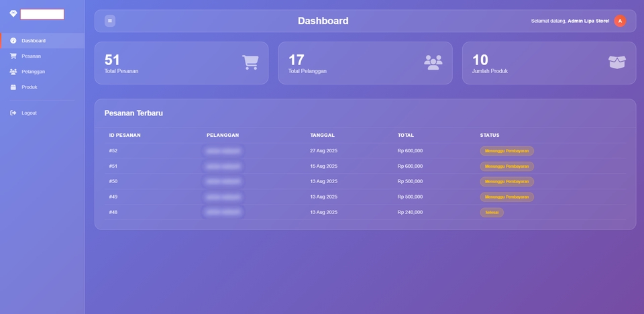Select the Produk menu item
644x314 pixels.
[42, 87]
